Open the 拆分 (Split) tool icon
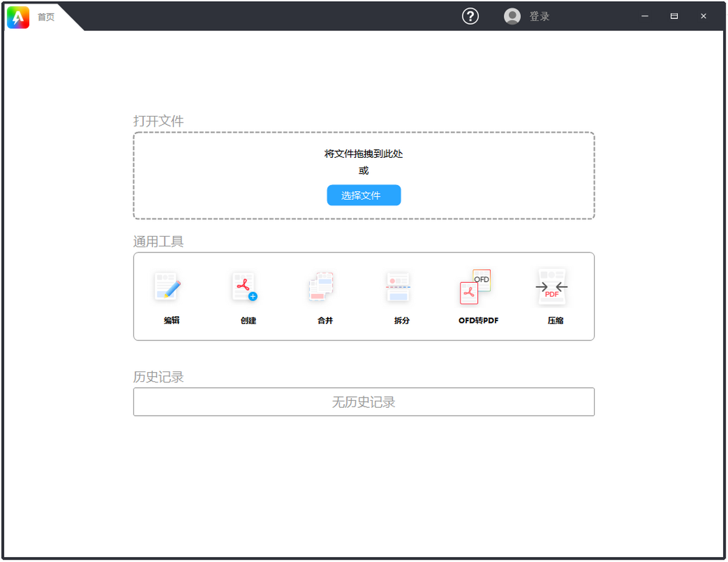 pos(398,286)
